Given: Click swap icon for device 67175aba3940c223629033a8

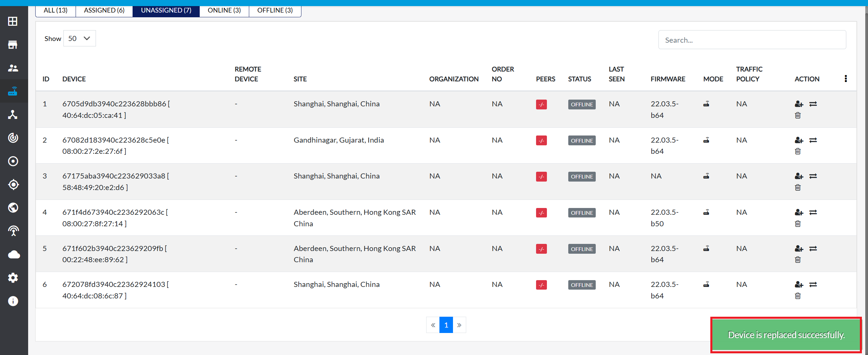Looking at the screenshot, I should click(x=813, y=176).
